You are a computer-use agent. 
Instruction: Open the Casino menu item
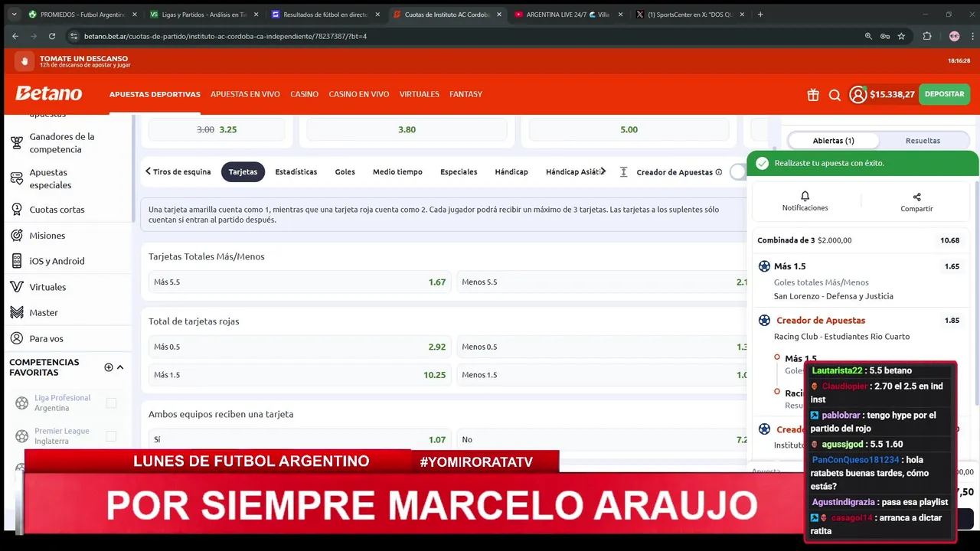[x=304, y=94]
